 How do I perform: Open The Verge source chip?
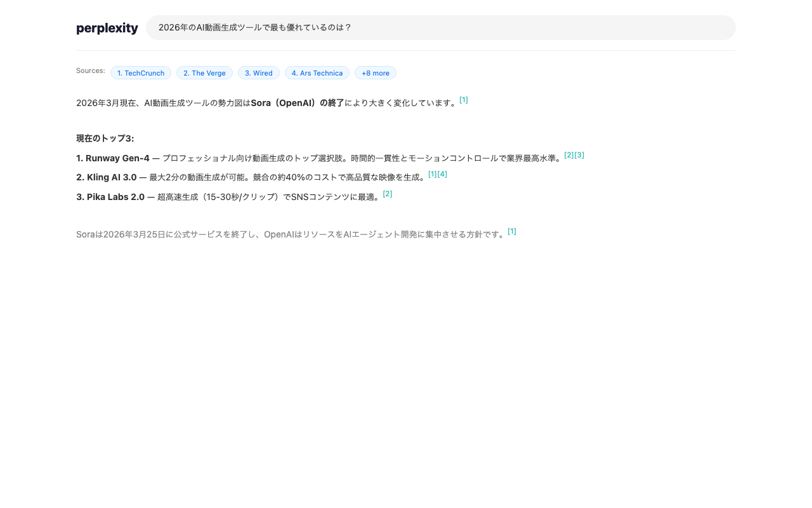(x=204, y=73)
